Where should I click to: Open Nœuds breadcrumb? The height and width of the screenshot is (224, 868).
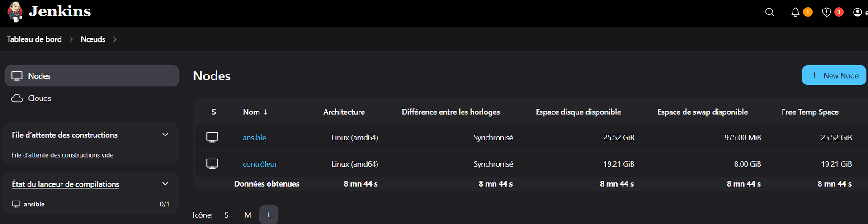coord(93,39)
